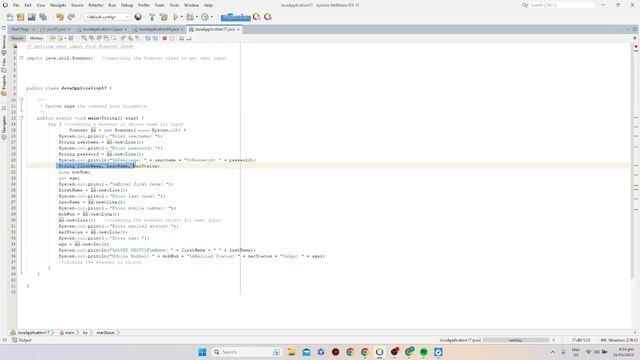The height and width of the screenshot is (360, 640).
Task: Collapse the Javadoc comment fold marker
Action: tap(22, 100)
